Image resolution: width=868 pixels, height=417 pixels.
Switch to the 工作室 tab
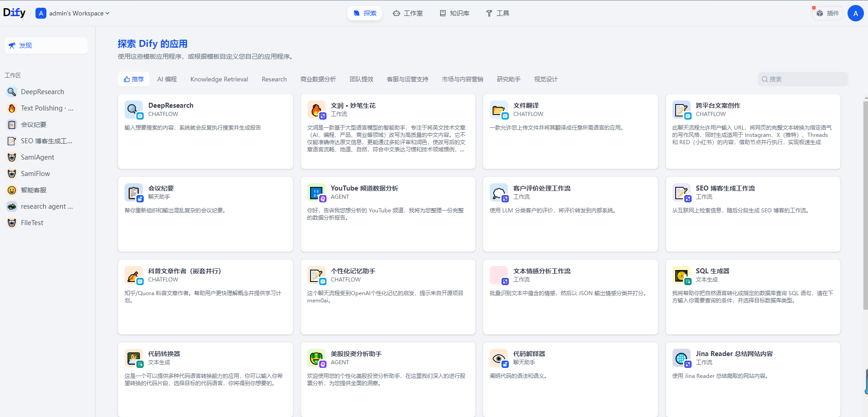[408, 13]
